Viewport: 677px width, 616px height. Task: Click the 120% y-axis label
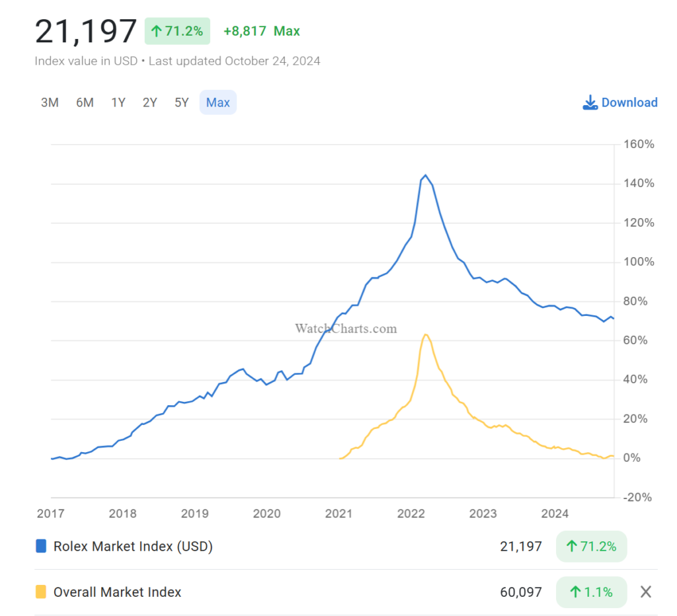click(639, 223)
